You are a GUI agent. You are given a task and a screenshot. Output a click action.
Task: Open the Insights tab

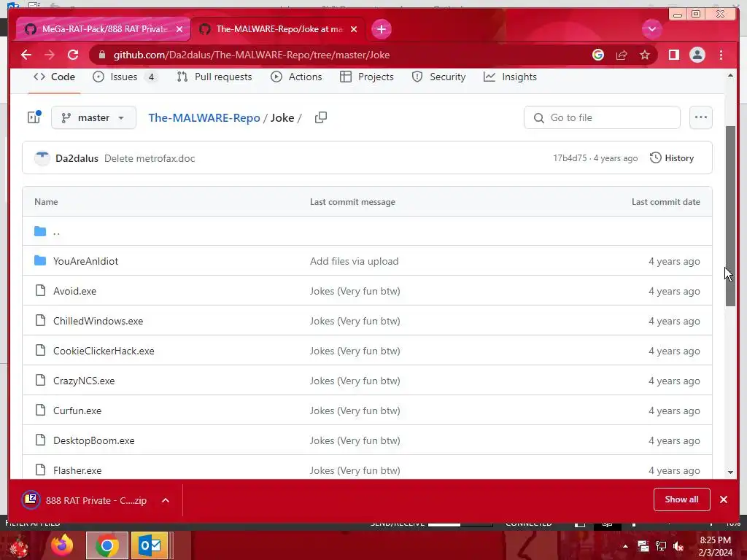click(510, 77)
